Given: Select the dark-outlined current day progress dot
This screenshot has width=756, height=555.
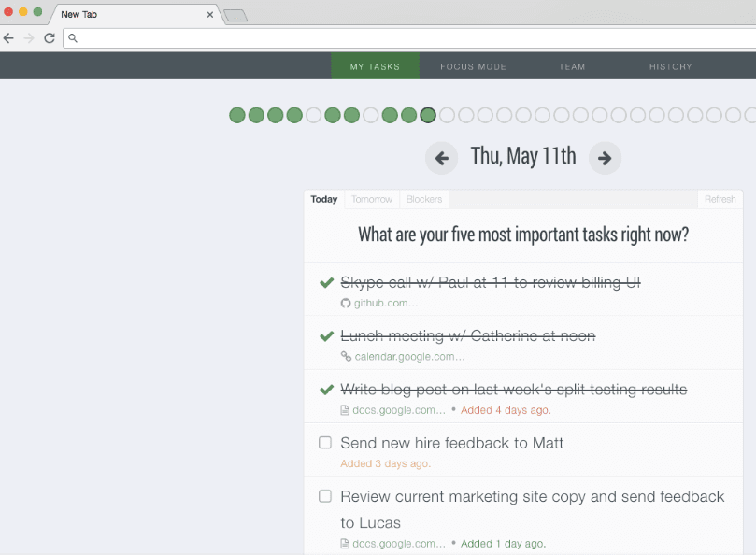Looking at the screenshot, I should (428, 115).
